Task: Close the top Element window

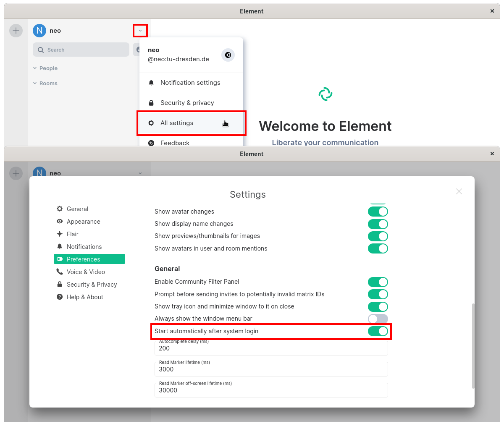Action: coord(492,11)
